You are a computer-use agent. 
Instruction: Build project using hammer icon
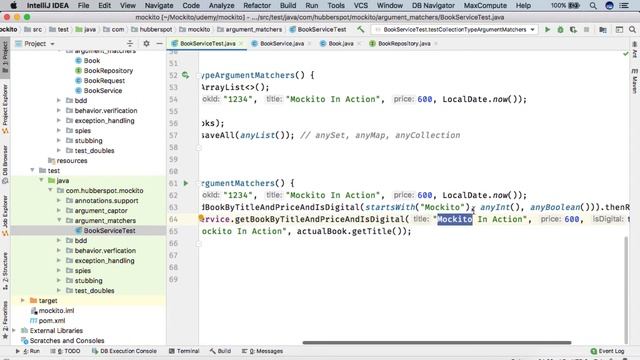coord(360,29)
